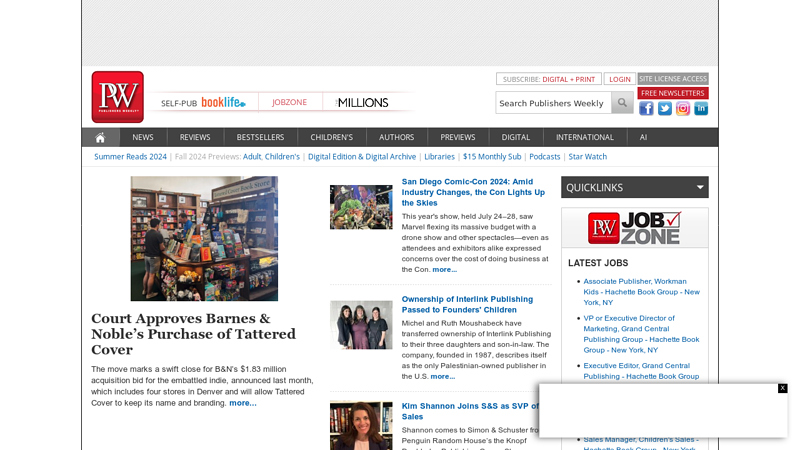
Task: Click the Free Newsletters button
Action: [x=673, y=93]
